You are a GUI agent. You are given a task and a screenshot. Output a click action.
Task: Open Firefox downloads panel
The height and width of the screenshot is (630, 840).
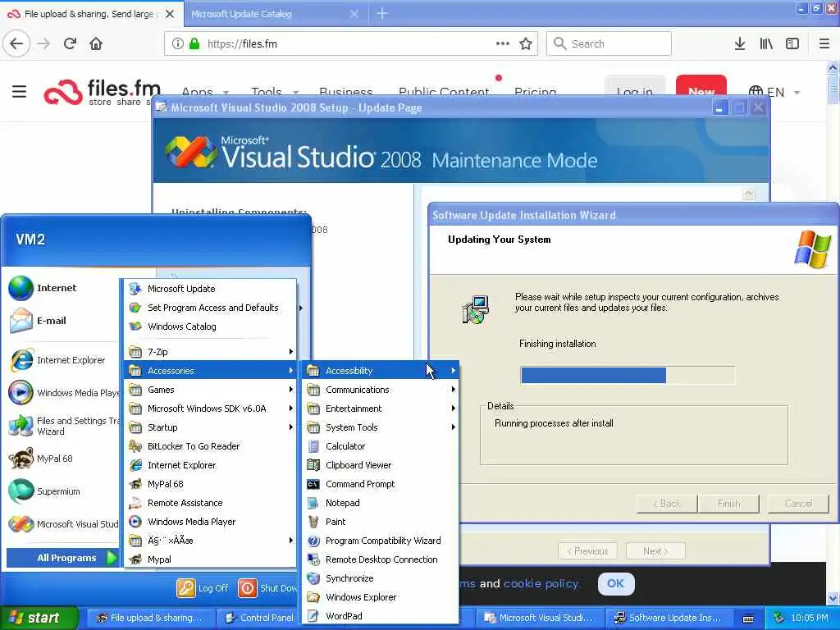tap(740, 43)
